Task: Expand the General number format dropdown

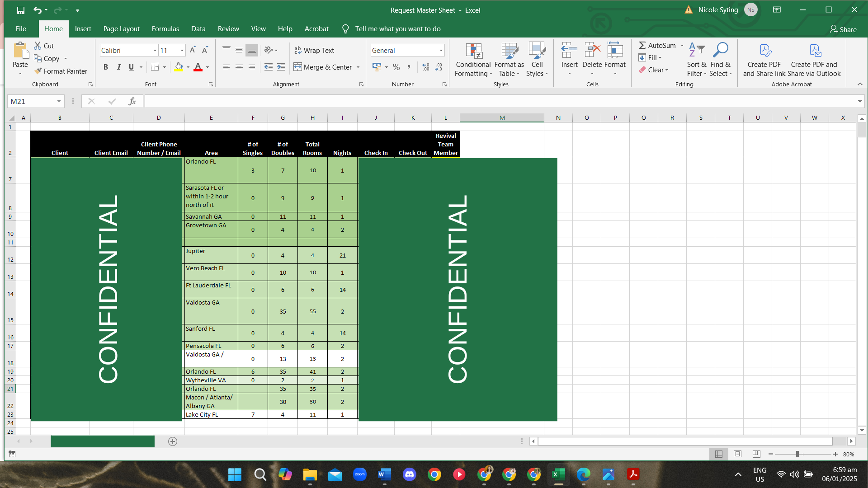Action: [441, 50]
